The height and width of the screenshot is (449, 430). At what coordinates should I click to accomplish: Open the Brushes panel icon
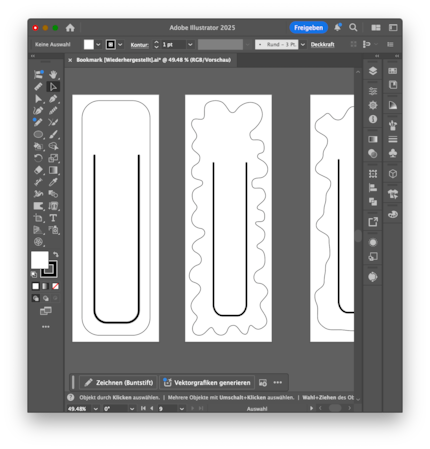click(393, 125)
